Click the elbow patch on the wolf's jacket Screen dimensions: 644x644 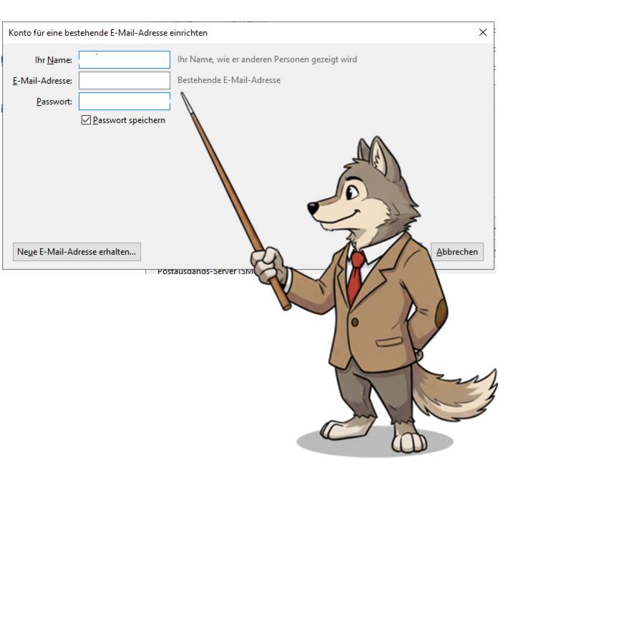tap(441, 313)
